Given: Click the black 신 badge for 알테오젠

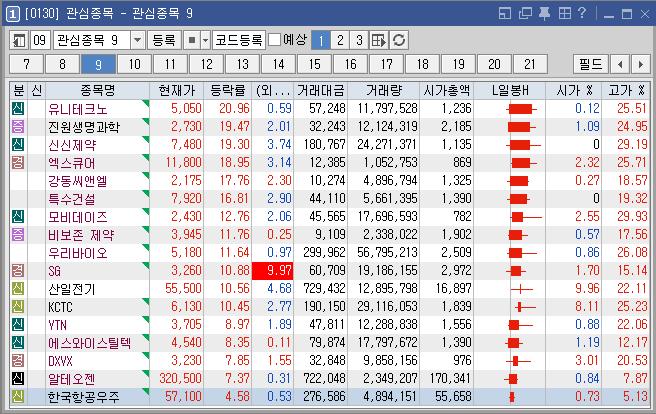Looking at the screenshot, I should click(18, 378).
